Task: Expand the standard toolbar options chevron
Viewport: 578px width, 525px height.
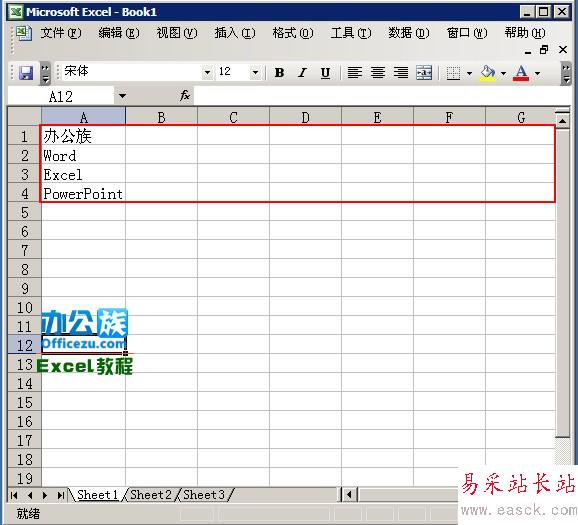Action: tap(45, 73)
